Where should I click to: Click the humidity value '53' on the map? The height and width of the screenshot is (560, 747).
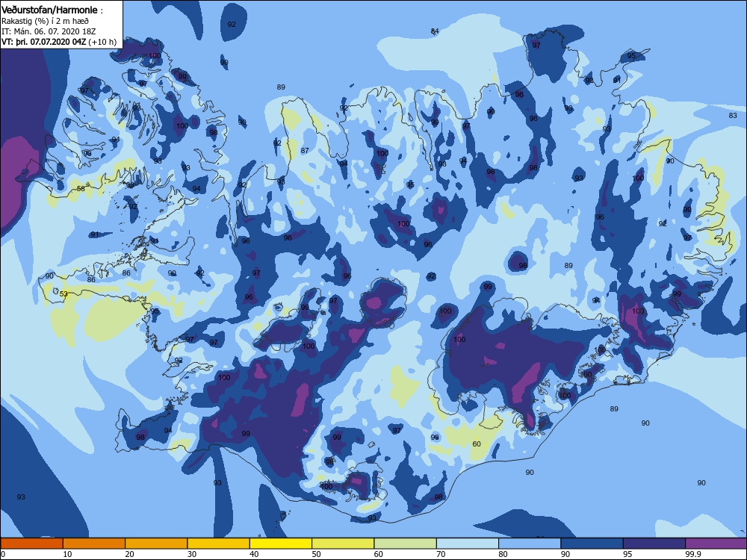click(x=63, y=293)
